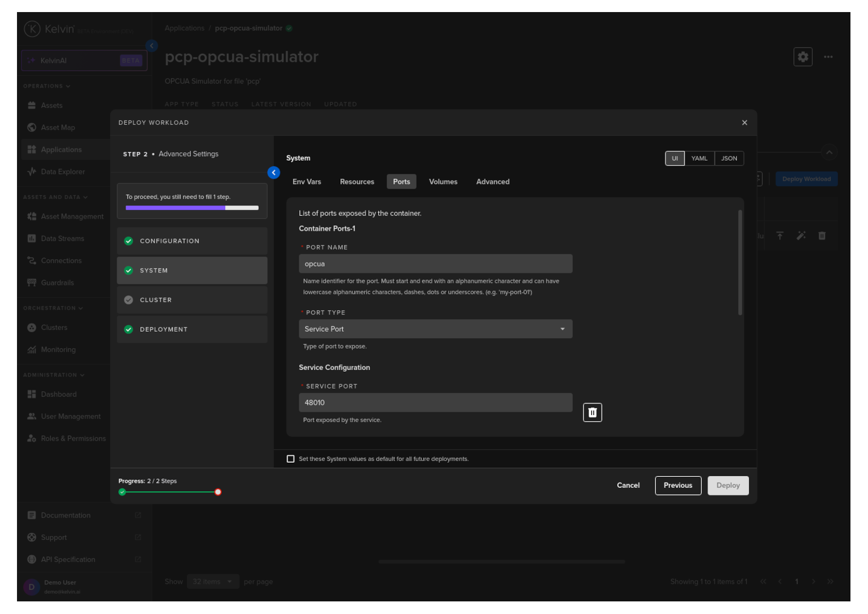This screenshot has width=868, height=614.
Task: Open the Port Type dropdown
Action: (x=436, y=329)
